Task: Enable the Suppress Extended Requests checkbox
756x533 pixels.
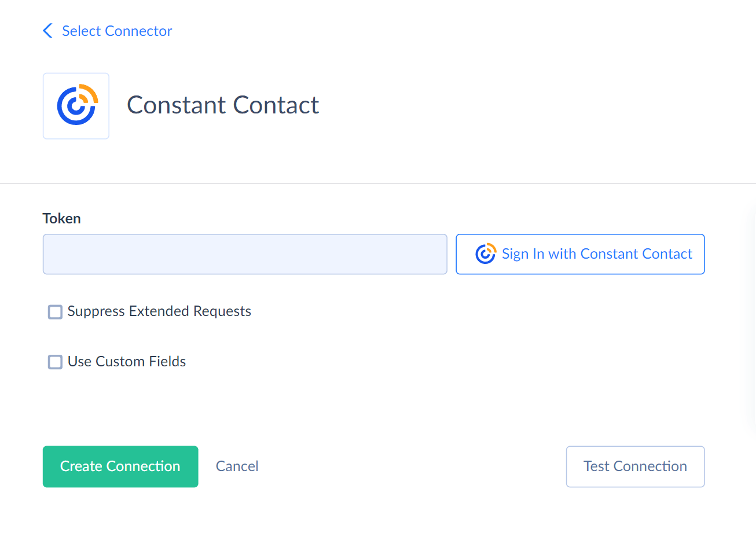Action: click(55, 313)
